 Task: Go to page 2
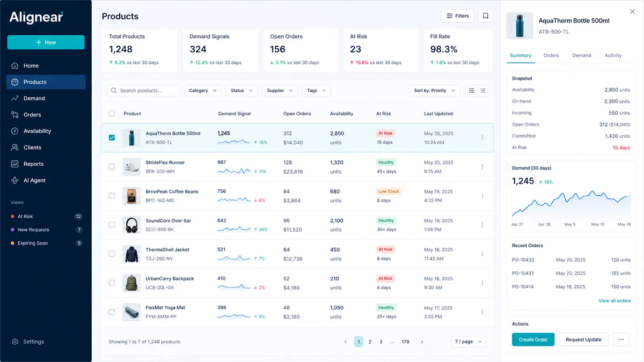tap(370, 342)
